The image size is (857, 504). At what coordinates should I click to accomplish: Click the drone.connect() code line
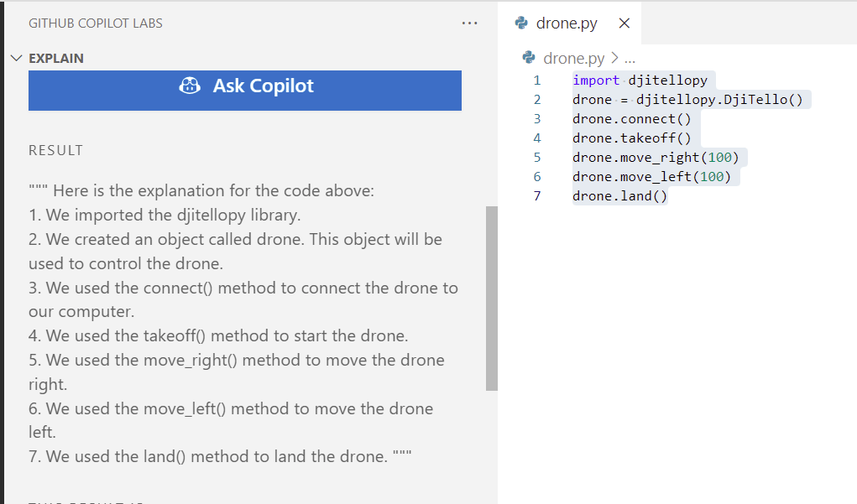(631, 119)
